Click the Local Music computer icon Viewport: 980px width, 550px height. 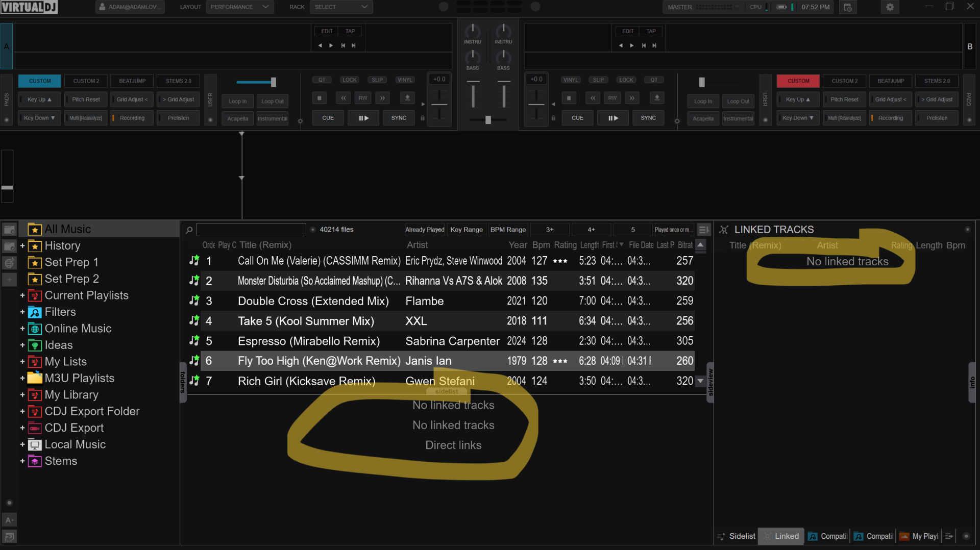35,444
